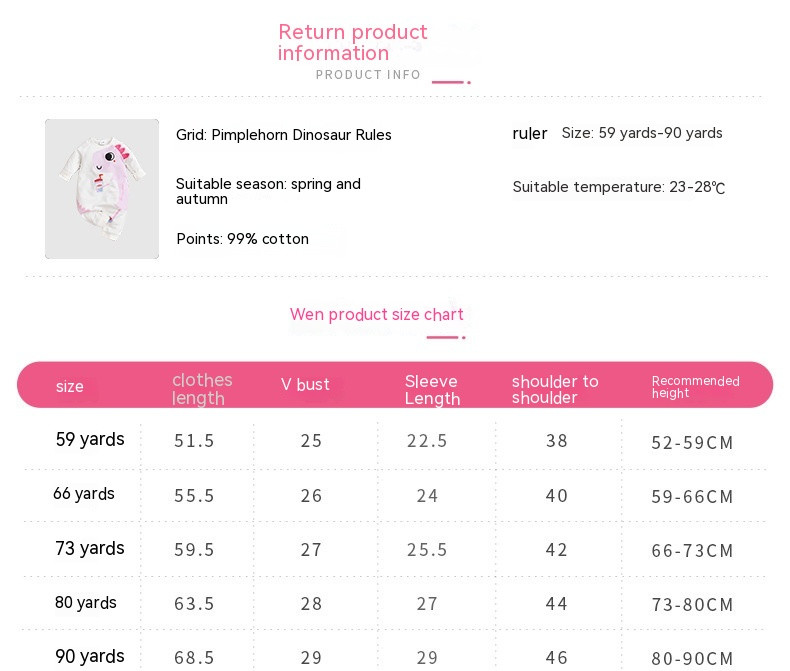The width and height of the screenshot is (790, 671).
Task: Click the 'Points: 99% cotton' text
Action: click(242, 239)
